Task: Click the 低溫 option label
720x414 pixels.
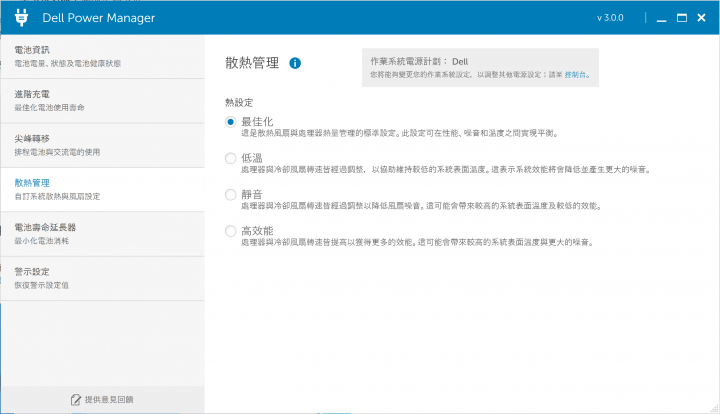Action: pyautogui.click(x=252, y=158)
